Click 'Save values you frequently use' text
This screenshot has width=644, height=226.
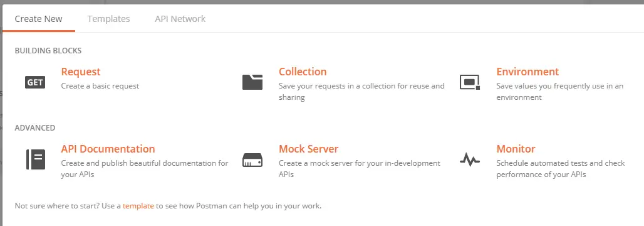(x=560, y=92)
